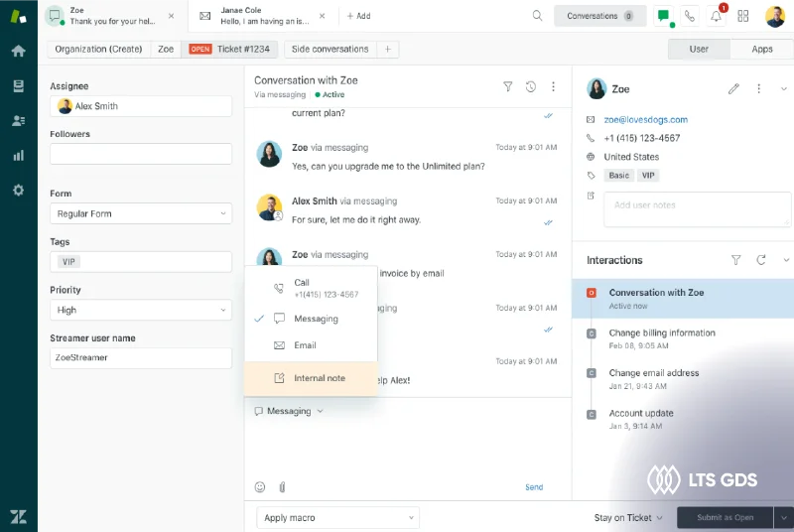Screen dimensions: 794x532
Task: Insert emoji with smiley icon
Action: click(x=260, y=487)
